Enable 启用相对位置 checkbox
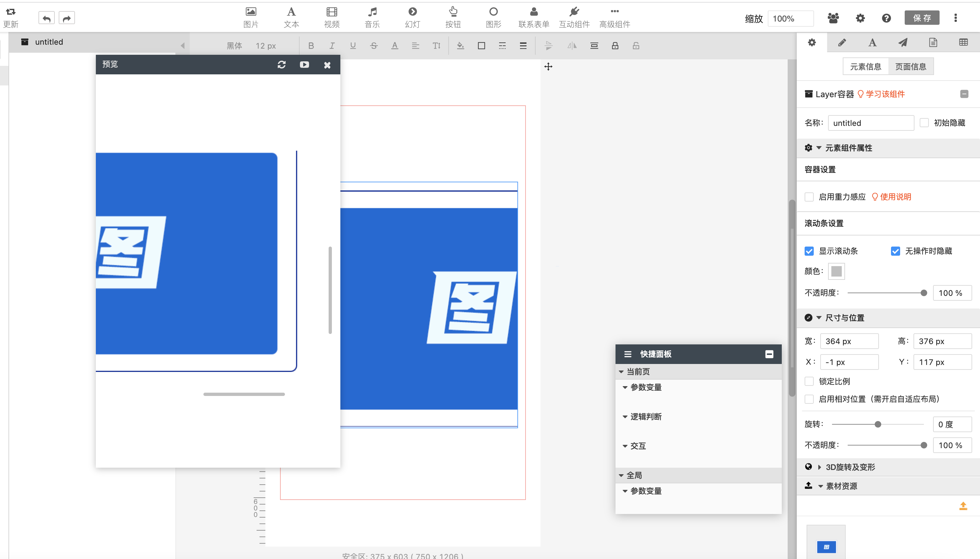The width and height of the screenshot is (980, 559). [809, 399]
